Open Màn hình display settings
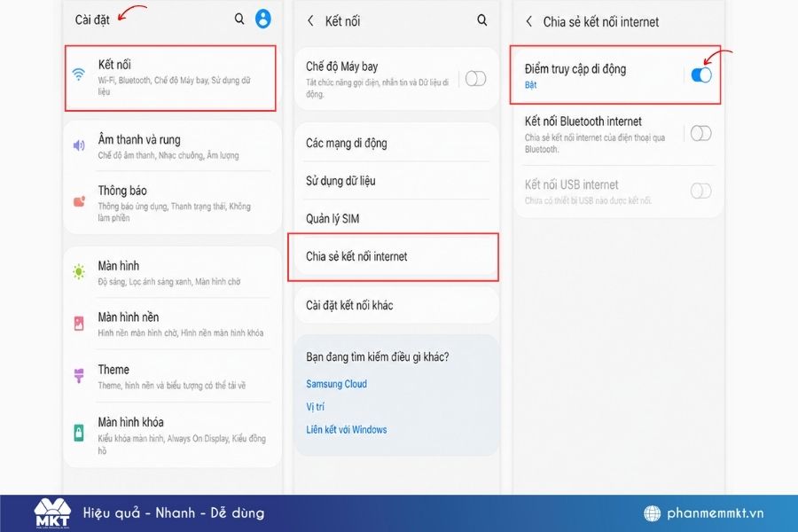The width and height of the screenshot is (798, 532). [x=172, y=273]
